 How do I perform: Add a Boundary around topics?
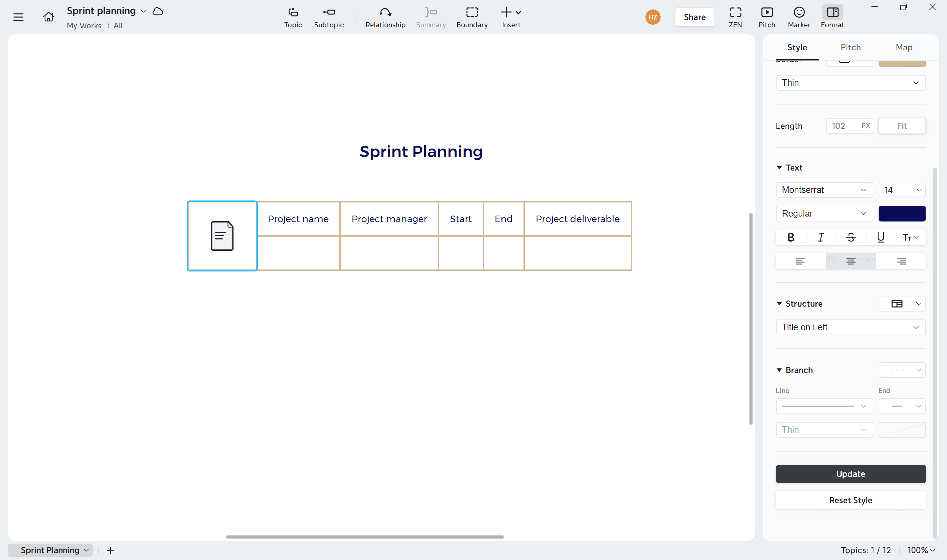tap(472, 17)
